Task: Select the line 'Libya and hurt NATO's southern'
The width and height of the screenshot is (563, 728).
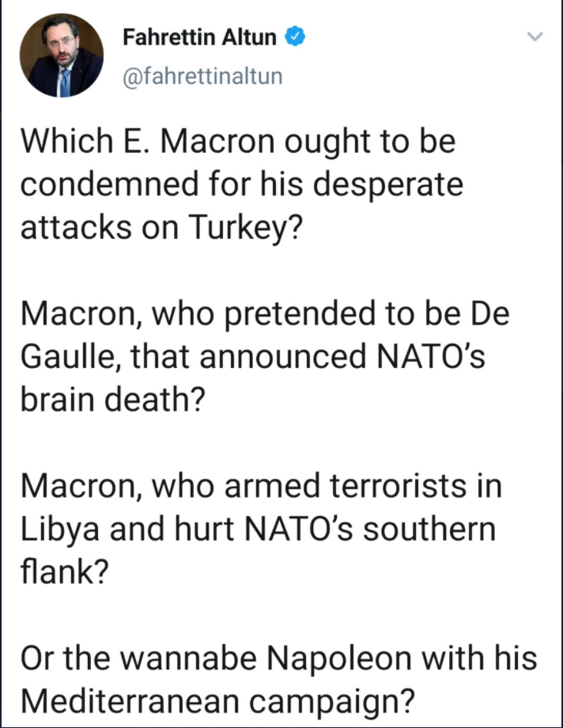Action: pos(259,529)
